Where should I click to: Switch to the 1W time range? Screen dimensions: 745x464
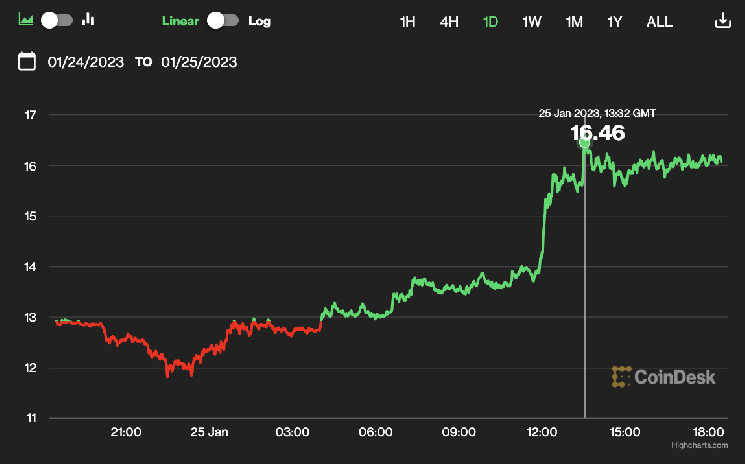[x=532, y=21]
